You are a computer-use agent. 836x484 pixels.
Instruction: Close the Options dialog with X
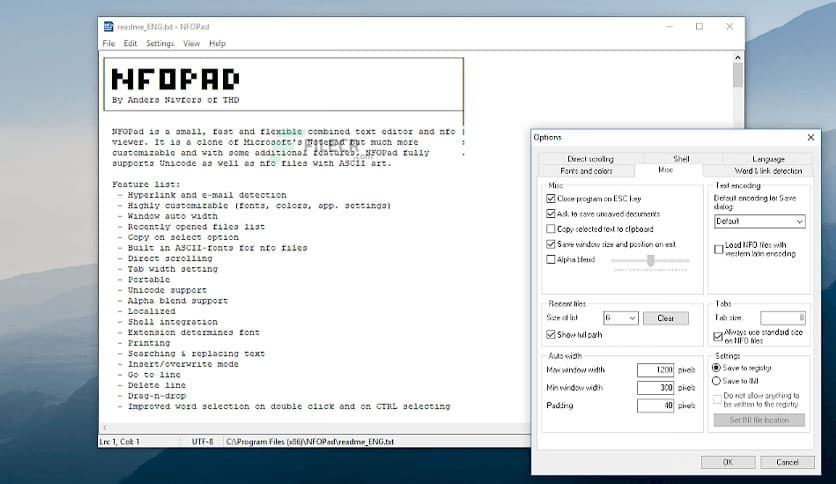[811, 138]
